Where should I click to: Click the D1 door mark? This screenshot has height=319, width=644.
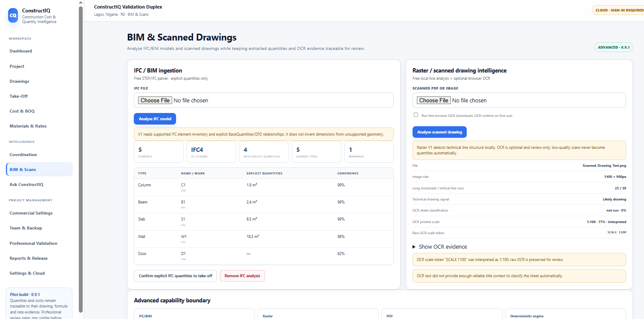point(184,254)
